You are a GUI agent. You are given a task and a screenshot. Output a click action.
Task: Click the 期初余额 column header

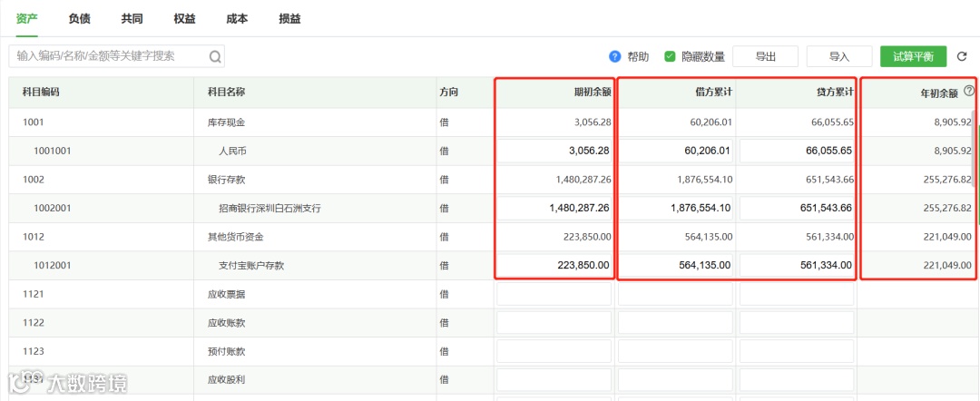(593, 93)
